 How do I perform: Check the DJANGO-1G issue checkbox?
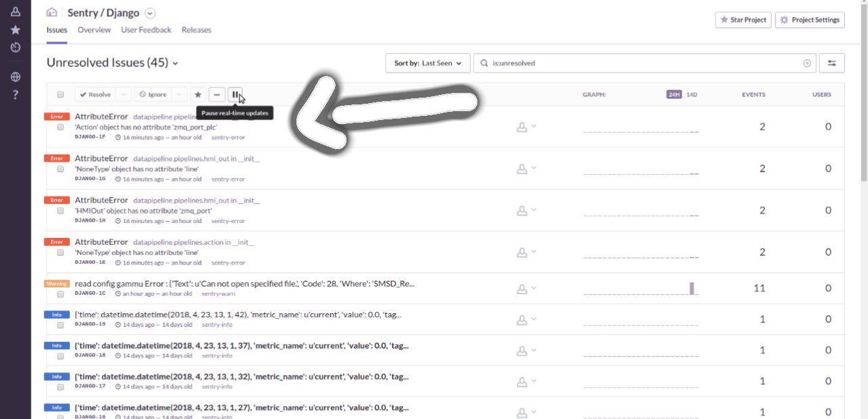click(x=60, y=169)
